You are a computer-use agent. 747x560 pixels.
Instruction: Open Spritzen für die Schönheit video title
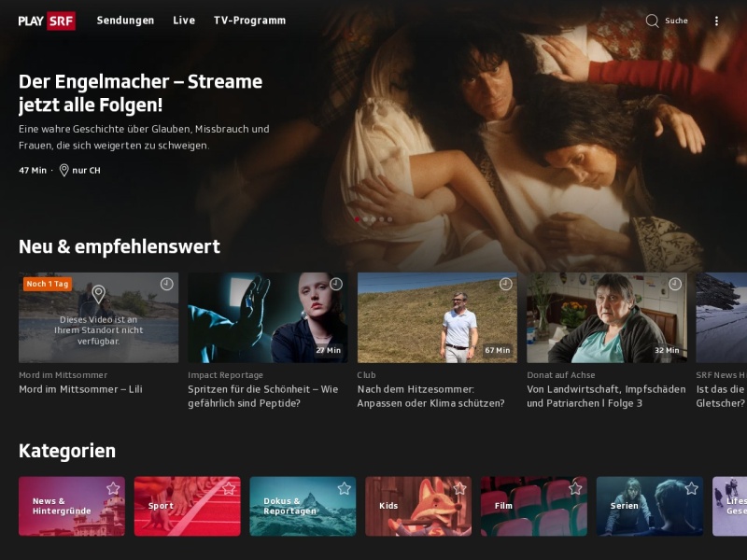(263, 396)
